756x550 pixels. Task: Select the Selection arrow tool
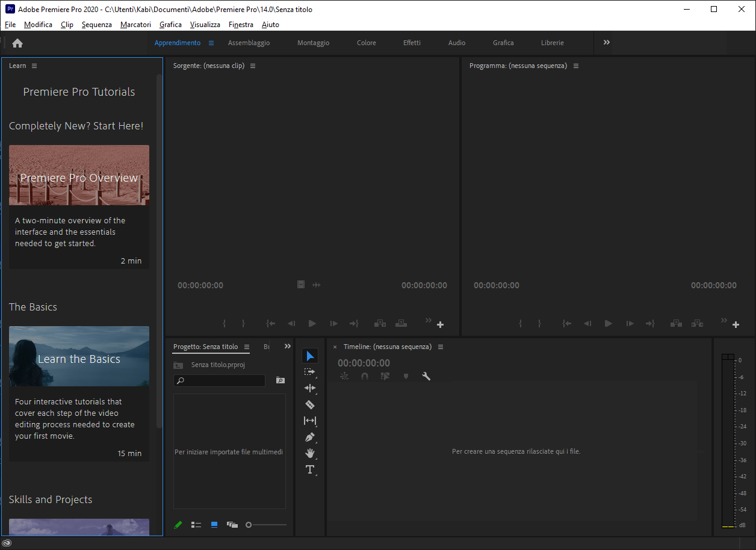[310, 356]
